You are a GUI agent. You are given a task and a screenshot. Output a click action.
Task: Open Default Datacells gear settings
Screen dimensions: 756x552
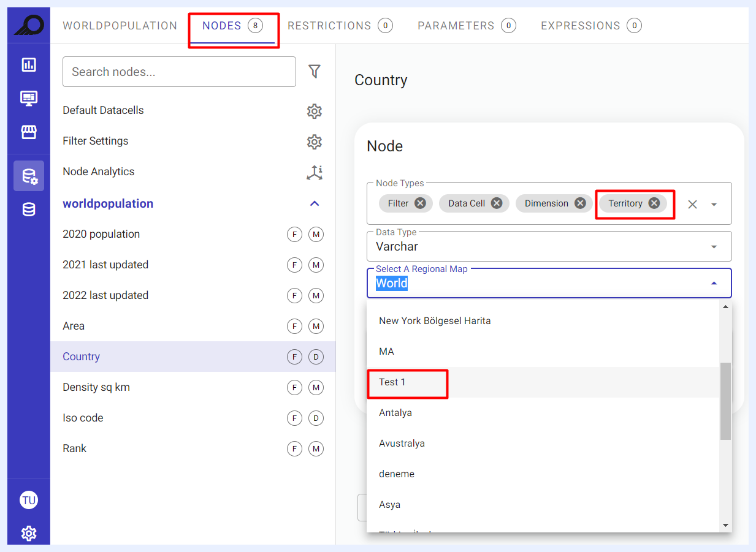point(315,111)
